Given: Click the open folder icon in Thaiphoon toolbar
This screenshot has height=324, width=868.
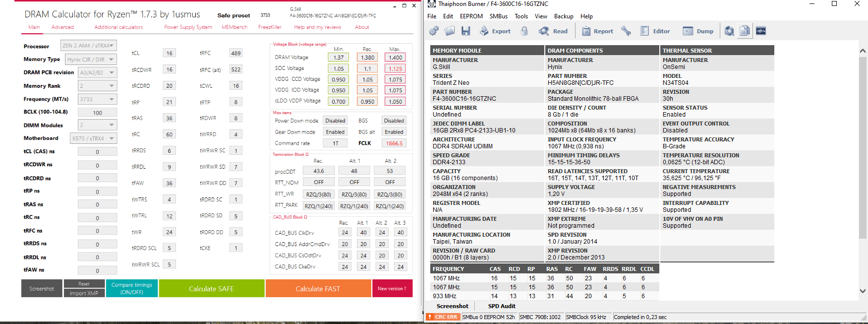Looking at the screenshot, I should tap(450, 31).
